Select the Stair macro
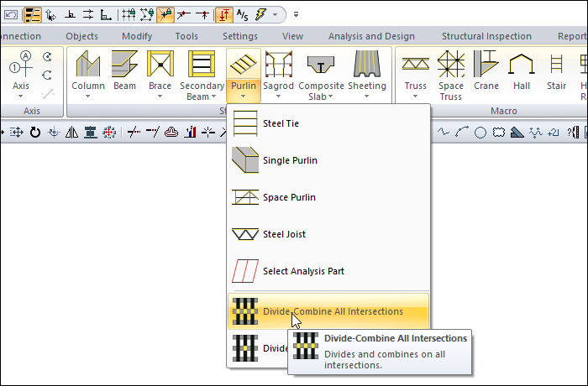Viewport: 588px width, 386px height. (556, 70)
